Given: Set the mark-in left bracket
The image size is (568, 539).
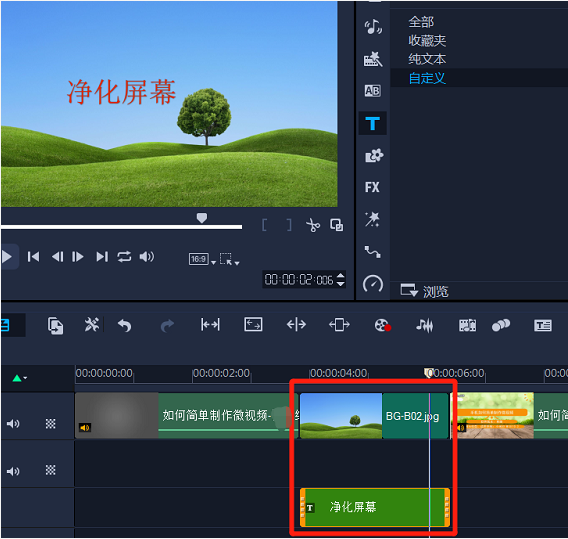Looking at the screenshot, I should (264, 225).
